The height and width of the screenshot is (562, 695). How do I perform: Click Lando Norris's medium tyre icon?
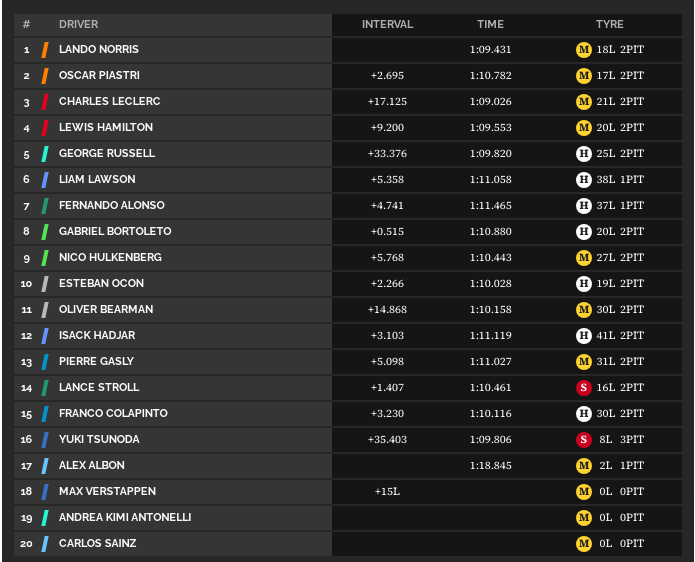click(583, 50)
